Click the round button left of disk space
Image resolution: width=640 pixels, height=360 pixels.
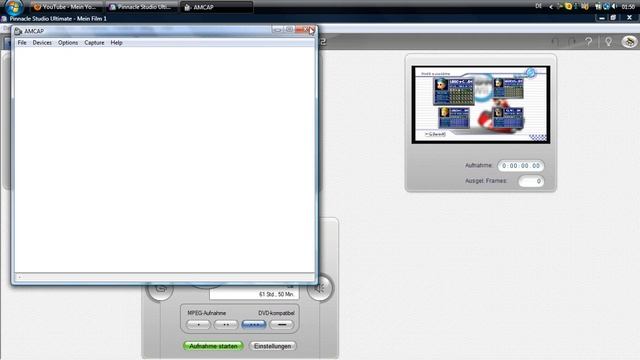coord(160,291)
